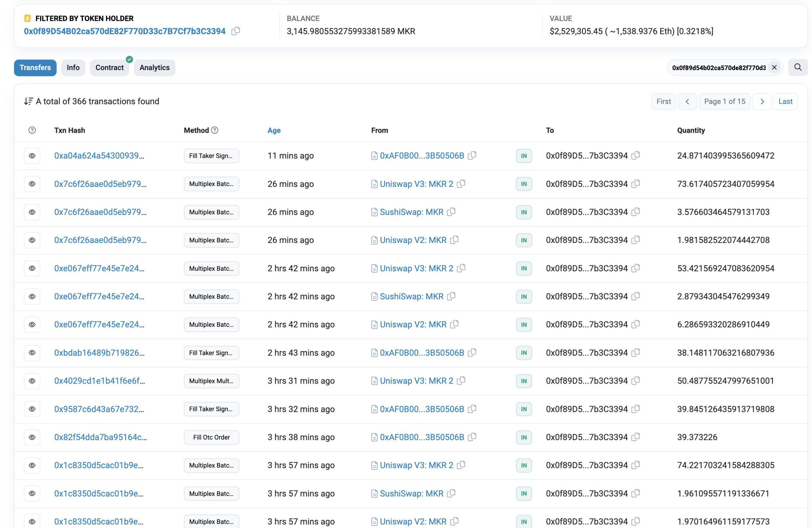Go to previous page with left chevron

687,102
